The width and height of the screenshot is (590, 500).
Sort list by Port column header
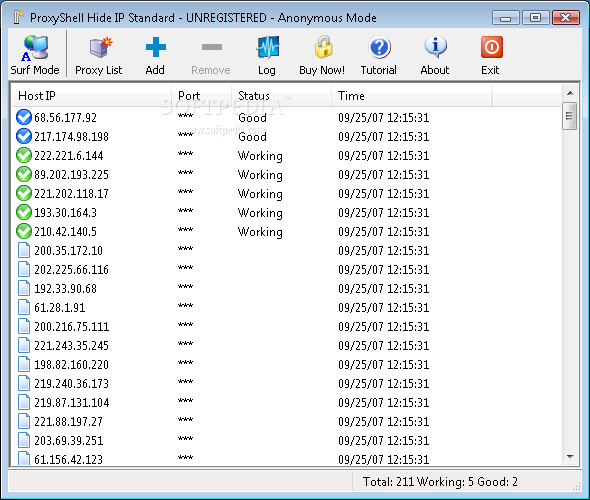(202, 96)
